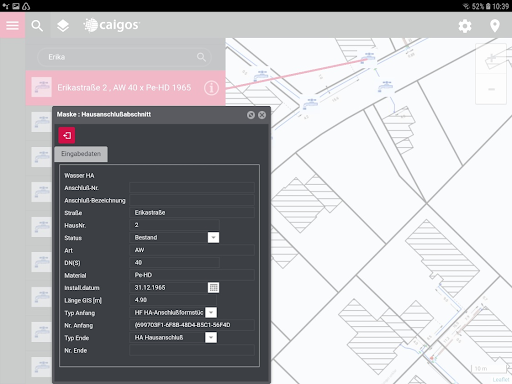Screen dimensions: 512x384
Task: Click the image notification icon in status bar
Action: [16, 6]
